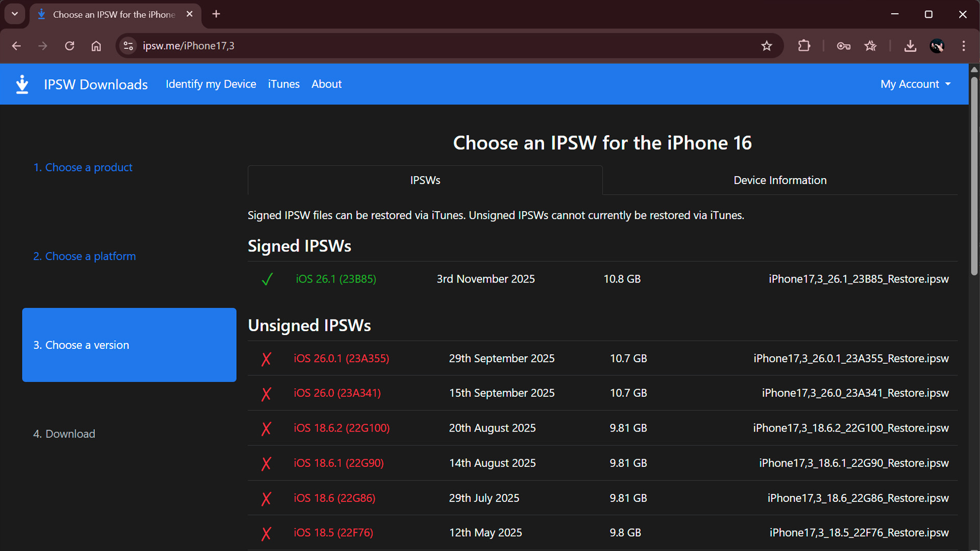Screen dimensions: 980x551
Task: Open the tab search chevron dropdown
Action: coord(15,14)
